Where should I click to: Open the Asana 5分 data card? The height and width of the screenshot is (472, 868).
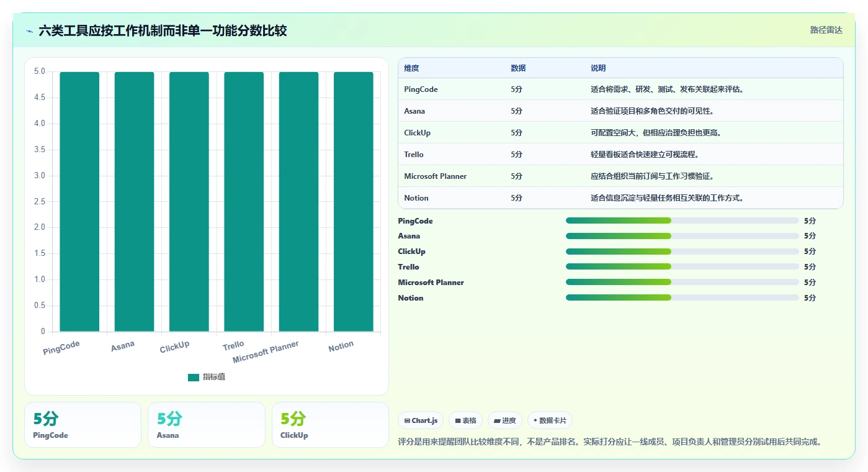(x=206, y=425)
